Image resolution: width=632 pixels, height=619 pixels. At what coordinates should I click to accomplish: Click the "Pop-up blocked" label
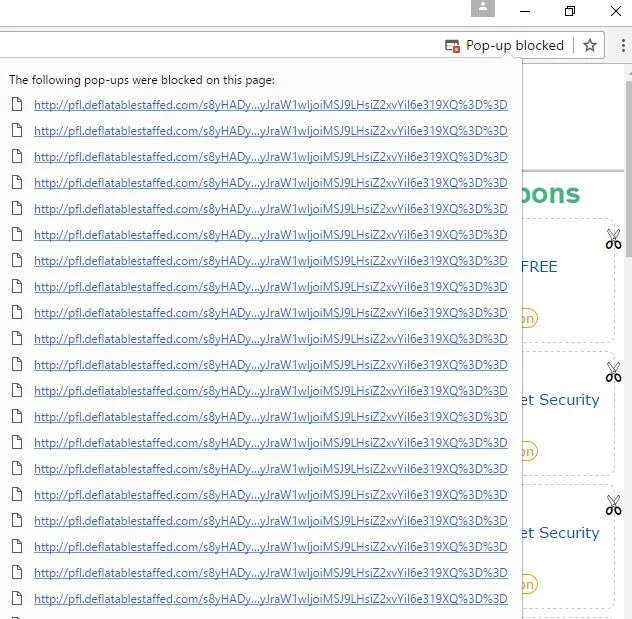click(x=515, y=45)
